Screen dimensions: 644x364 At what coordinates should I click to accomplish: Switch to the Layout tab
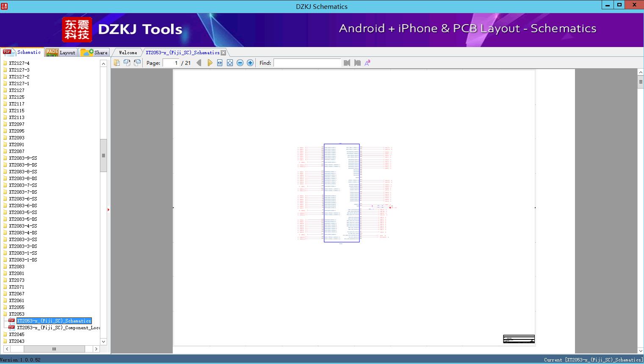pyautogui.click(x=61, y=53)
